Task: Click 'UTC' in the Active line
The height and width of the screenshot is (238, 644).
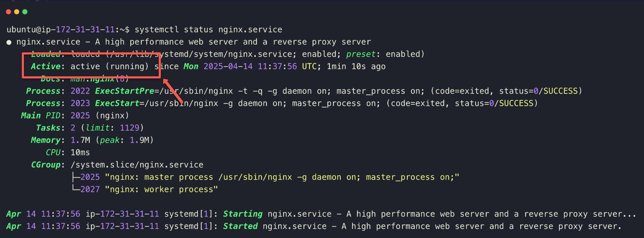Action: point(309,66)
